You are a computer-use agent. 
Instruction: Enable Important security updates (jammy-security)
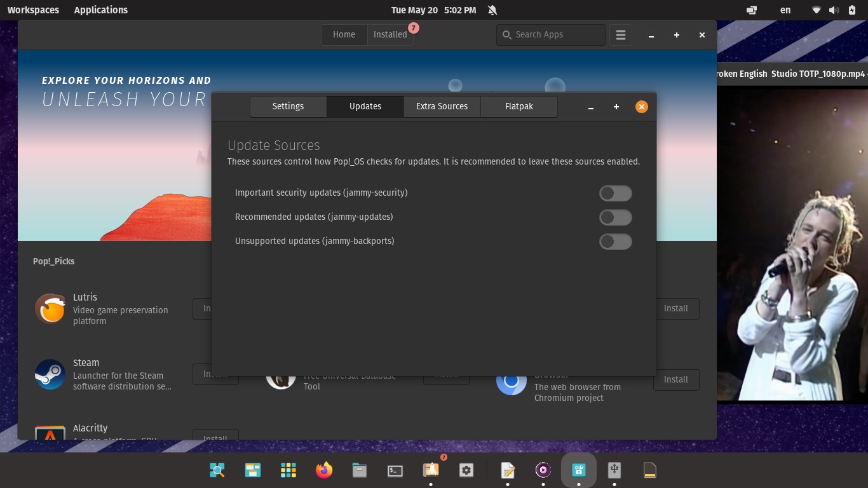(x=616, y=193)
